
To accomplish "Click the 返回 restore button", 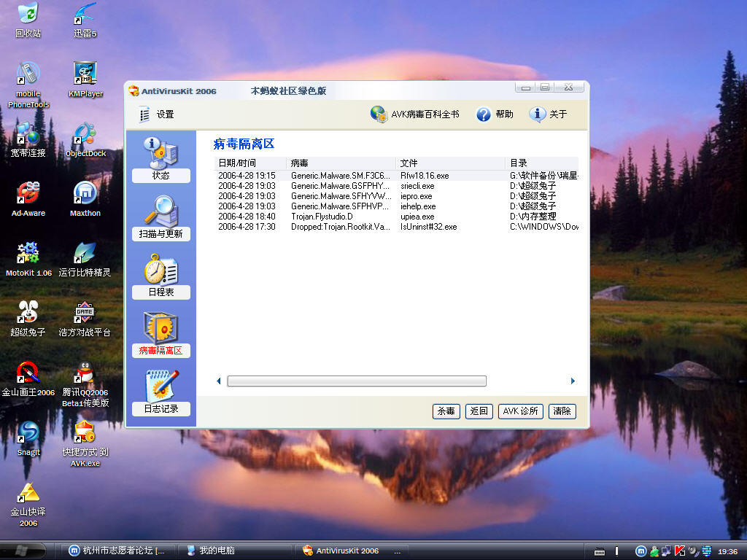I will pos(479,411).
